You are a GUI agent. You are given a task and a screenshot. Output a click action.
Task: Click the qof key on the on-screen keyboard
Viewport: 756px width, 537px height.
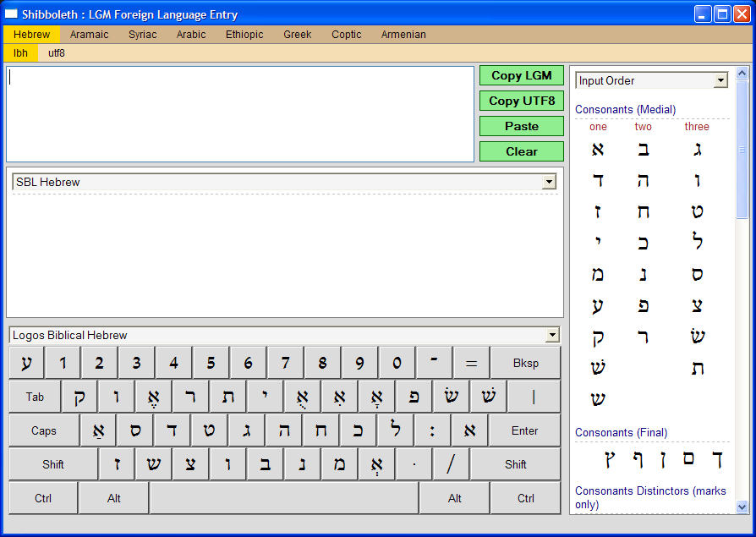coord(79,397)
